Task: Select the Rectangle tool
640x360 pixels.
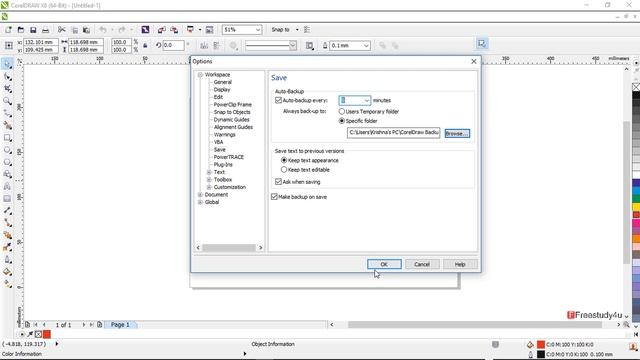Action: (x=7, y=138)
